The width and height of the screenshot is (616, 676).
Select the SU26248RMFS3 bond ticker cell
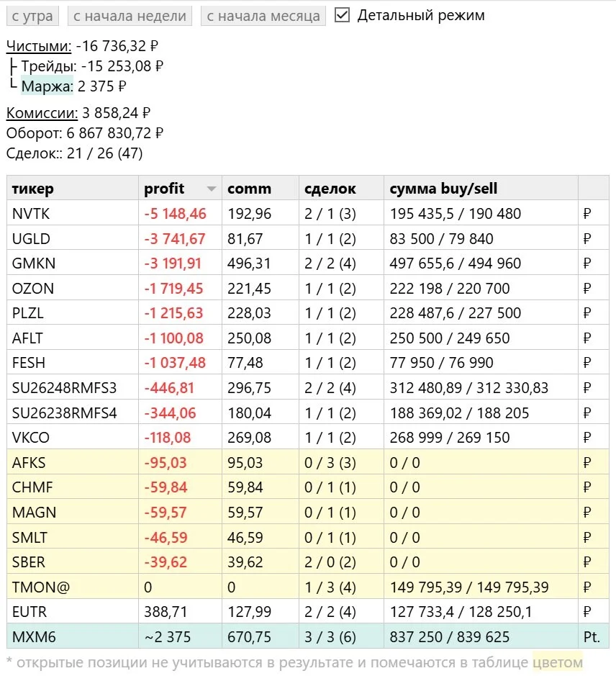pyautogui.click(x=73, y=387)
